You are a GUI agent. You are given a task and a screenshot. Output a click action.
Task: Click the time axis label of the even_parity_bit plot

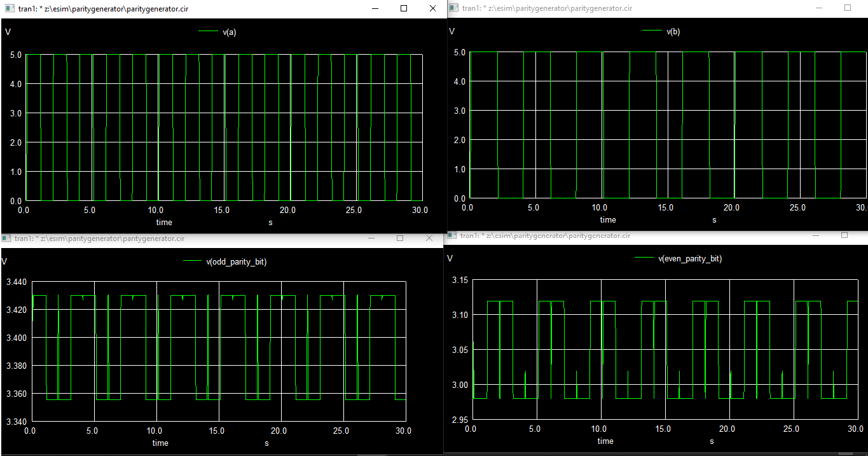[x=605, y=441]
